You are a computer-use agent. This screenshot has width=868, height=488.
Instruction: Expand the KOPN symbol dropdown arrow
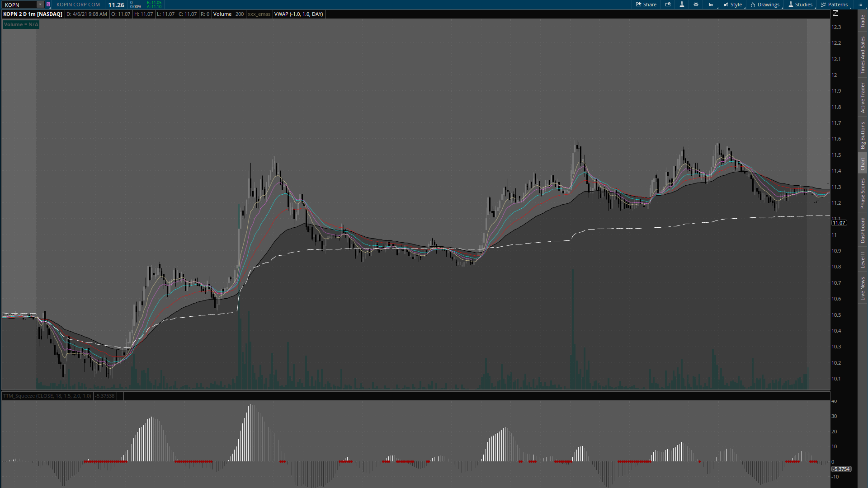40,5
